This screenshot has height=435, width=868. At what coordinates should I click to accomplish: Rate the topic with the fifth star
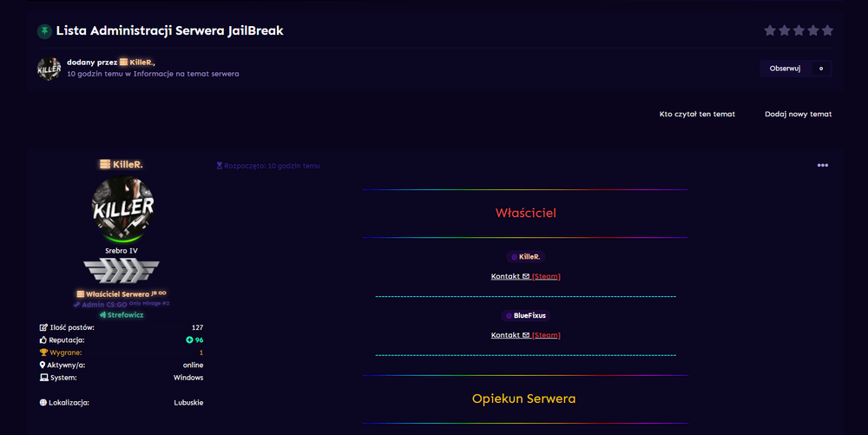[827, 30]
